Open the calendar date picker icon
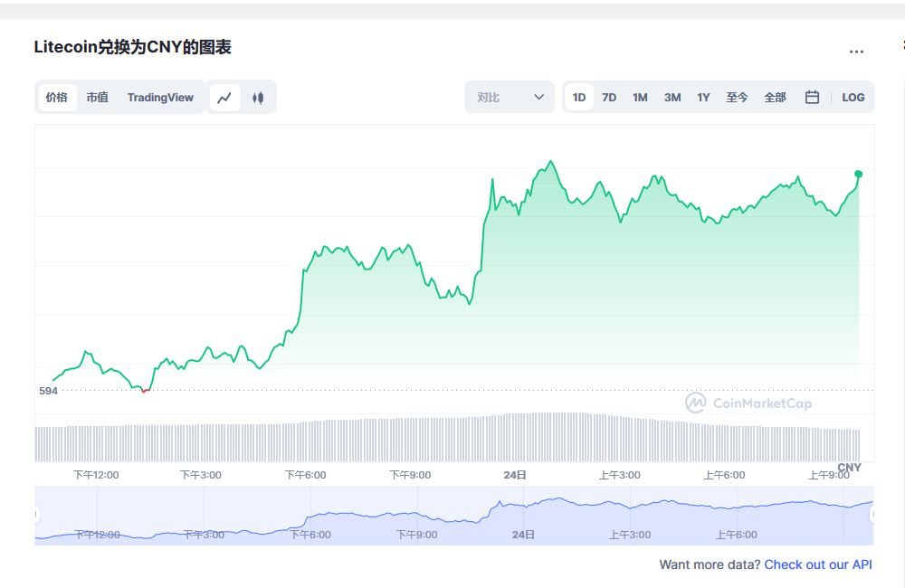The width and height of the screenshot is (905, 588). [x=813, y=98]
